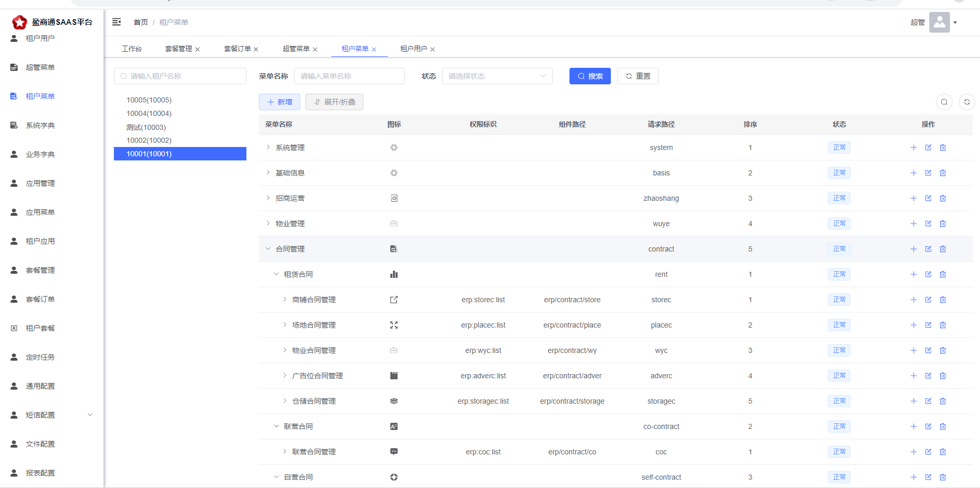This screenshot has width=980, height=488.
Task: Click the edit icon in 商铺合同管理 row
Action: pos(928,300)
